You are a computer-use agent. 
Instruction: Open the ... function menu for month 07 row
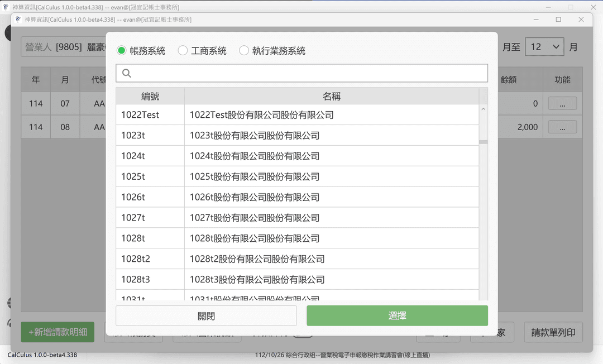coord(562,103)
